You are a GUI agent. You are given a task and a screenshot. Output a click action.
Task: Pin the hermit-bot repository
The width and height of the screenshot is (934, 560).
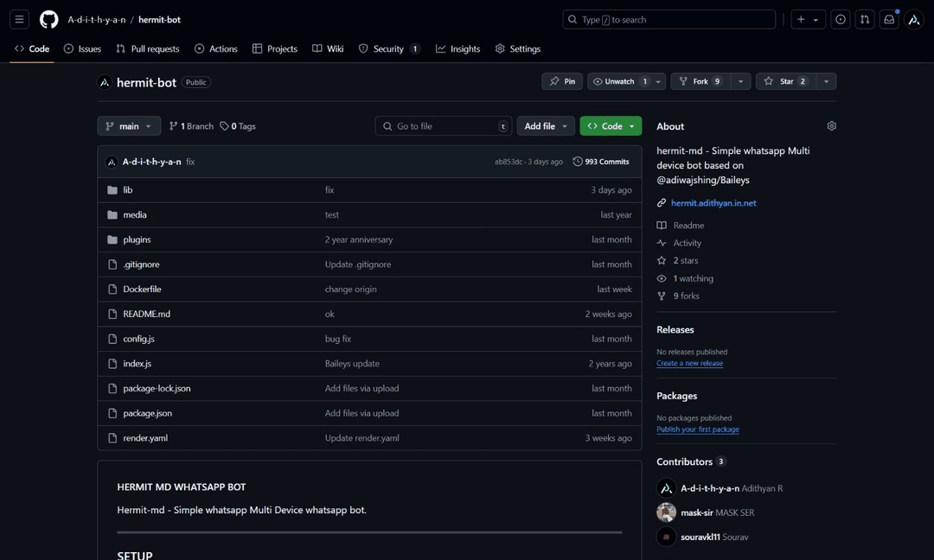point(562,81)
